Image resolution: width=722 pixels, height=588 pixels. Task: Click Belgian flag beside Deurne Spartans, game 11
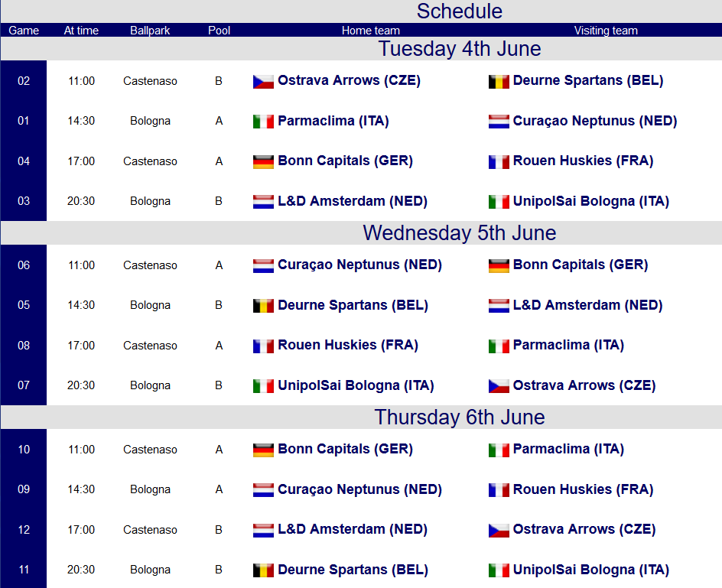(263, 570)
